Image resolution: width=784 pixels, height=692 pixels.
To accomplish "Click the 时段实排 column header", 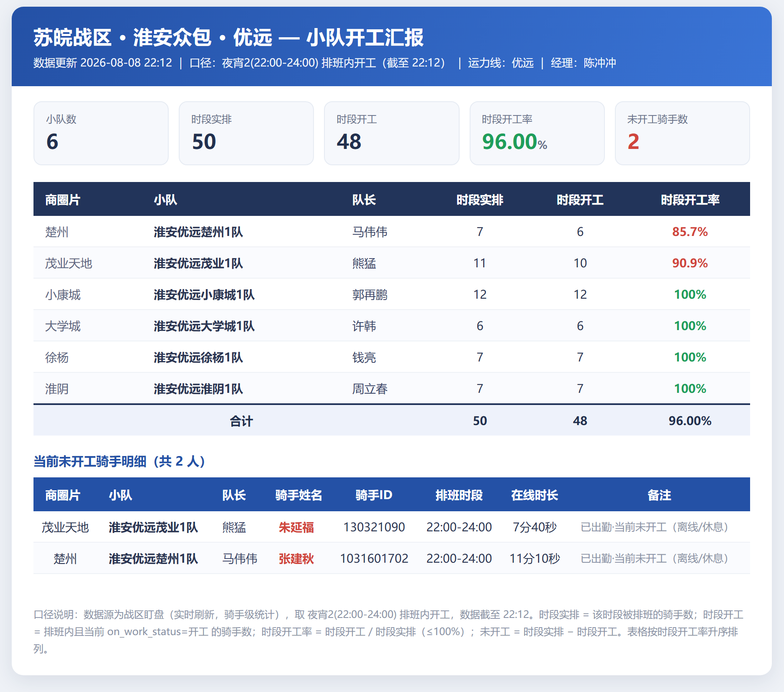I will (480, 200).
